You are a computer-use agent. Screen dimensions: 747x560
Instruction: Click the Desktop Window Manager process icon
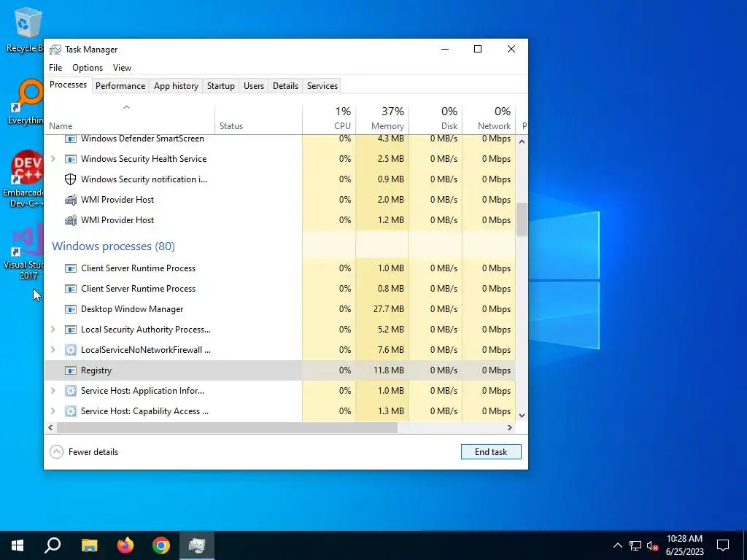coord(71,309)
